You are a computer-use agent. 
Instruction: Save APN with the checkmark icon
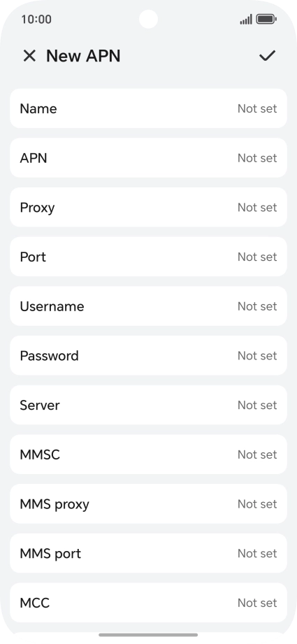[267, 55]
